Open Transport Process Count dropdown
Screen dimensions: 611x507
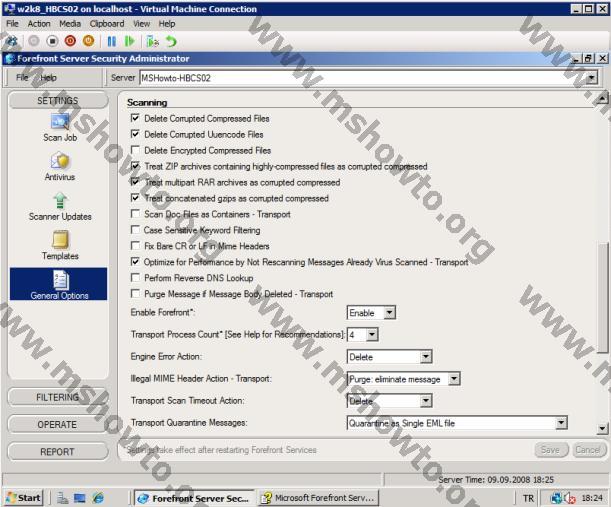372,335
